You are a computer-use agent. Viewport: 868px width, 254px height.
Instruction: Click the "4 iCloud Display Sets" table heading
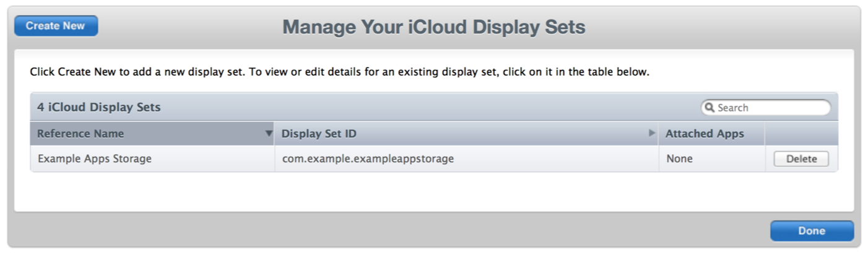coord(99,107)
